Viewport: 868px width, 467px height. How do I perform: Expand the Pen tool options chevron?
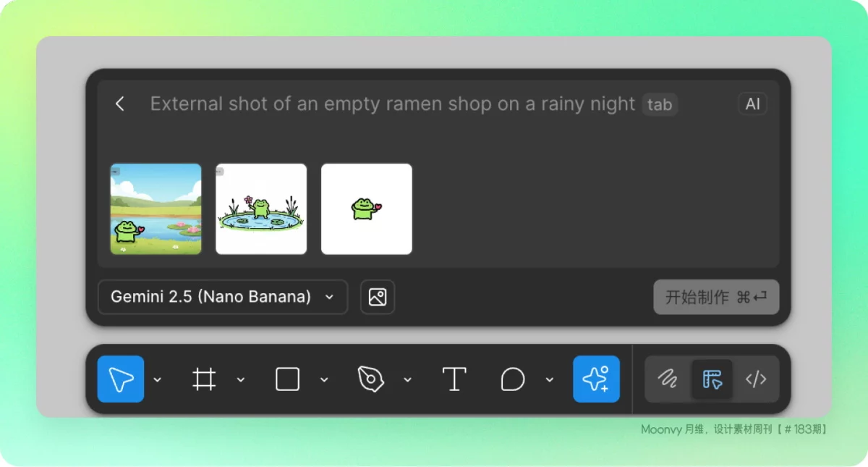coord(407,379)
